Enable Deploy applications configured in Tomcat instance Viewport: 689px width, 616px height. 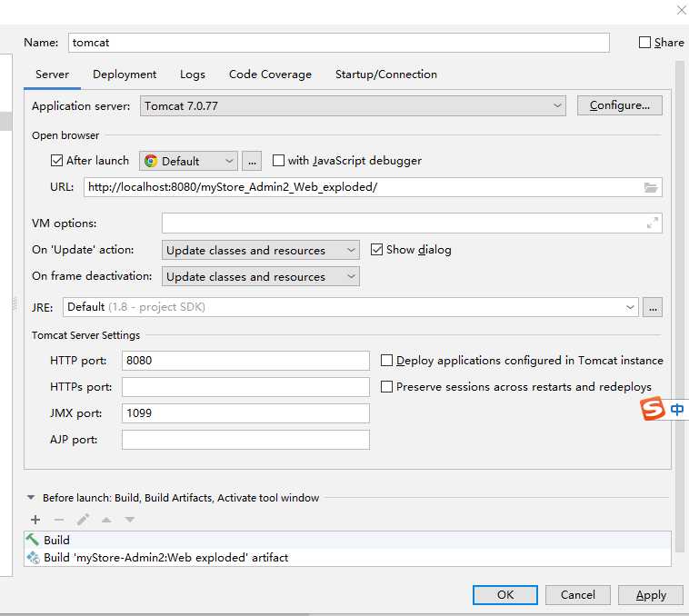386,361
